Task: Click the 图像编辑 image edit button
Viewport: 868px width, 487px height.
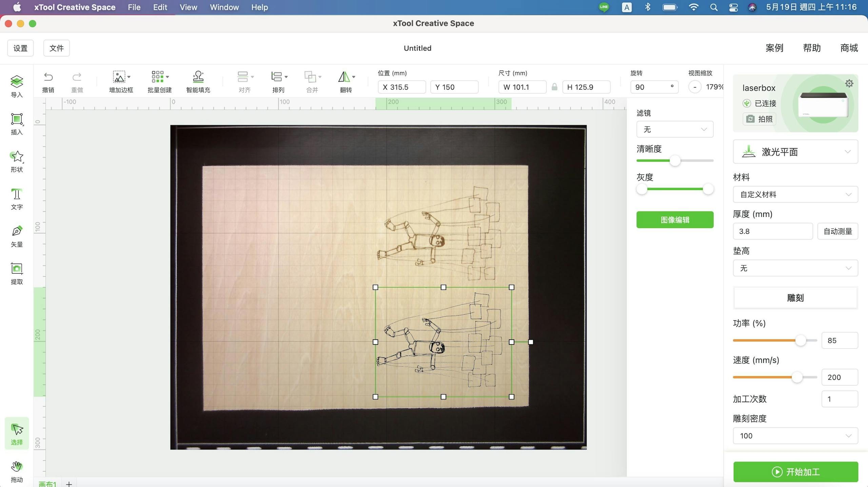Action: [x=675, y=220]
